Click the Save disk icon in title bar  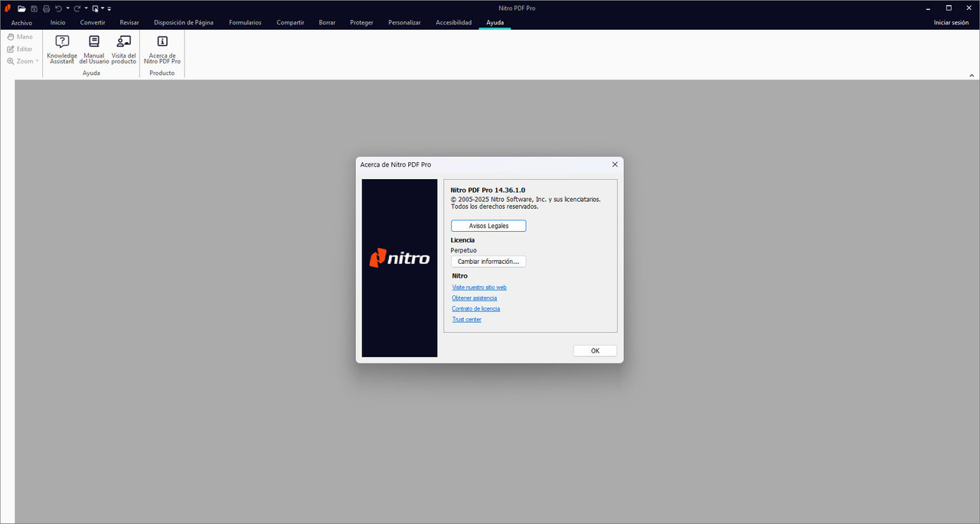click(34, 8)
